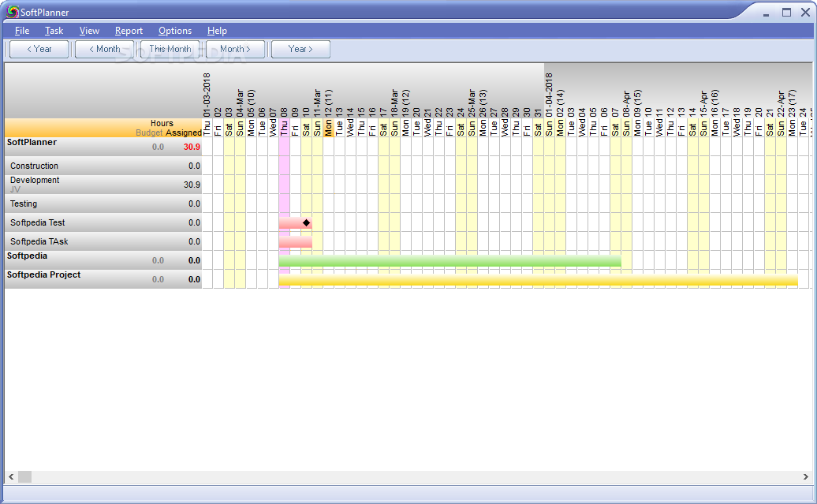The image size is (817, 504).
Task: Click the right arrow of horizontal scrollbar
Action: (805, 476)
